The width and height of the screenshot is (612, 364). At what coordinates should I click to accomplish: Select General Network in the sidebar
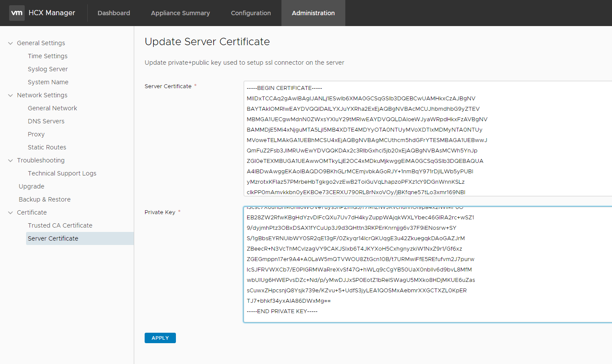click(53, 108)
